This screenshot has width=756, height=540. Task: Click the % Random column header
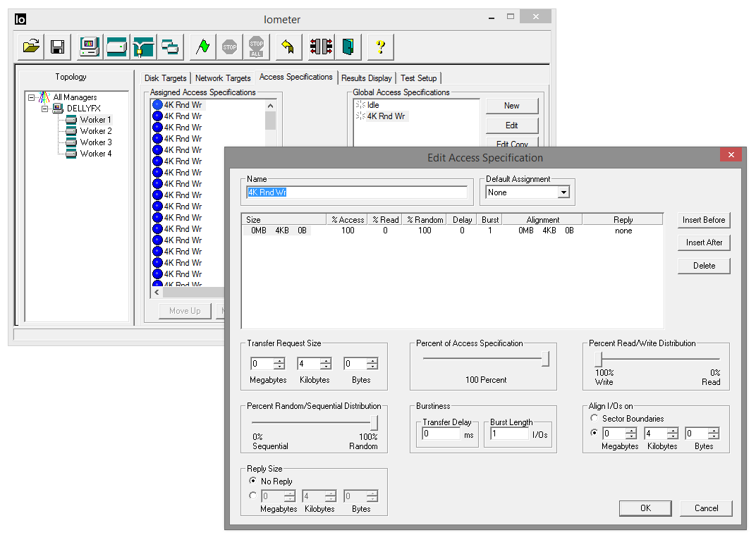(425, 220)
